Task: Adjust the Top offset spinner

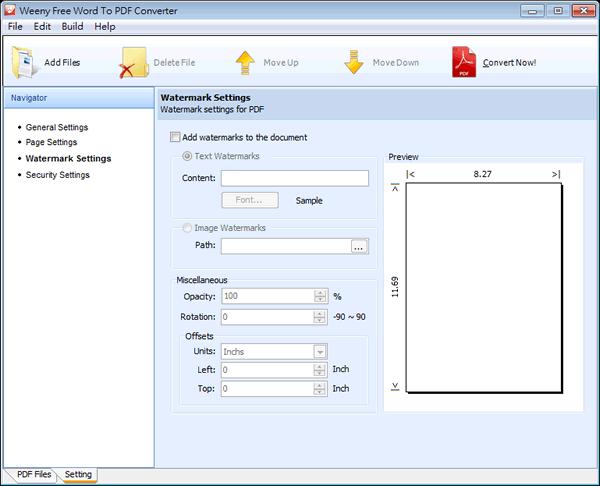Action: [320, 389]
